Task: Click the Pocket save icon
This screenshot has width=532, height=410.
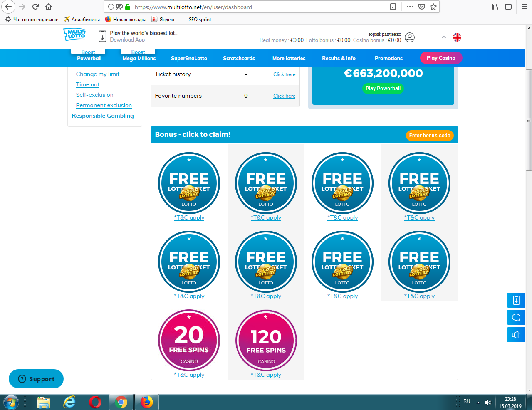Action: [x=422, y=7]
